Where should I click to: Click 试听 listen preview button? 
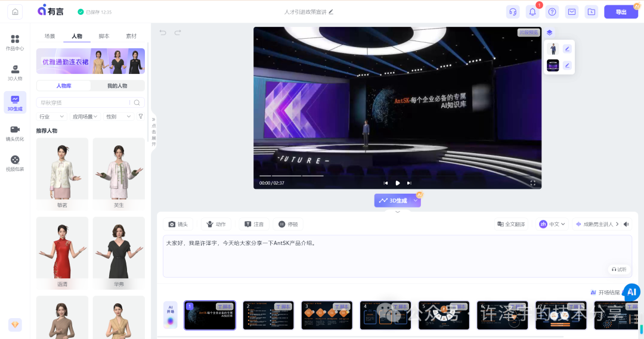pyautogui.click(x=619, y=269)
